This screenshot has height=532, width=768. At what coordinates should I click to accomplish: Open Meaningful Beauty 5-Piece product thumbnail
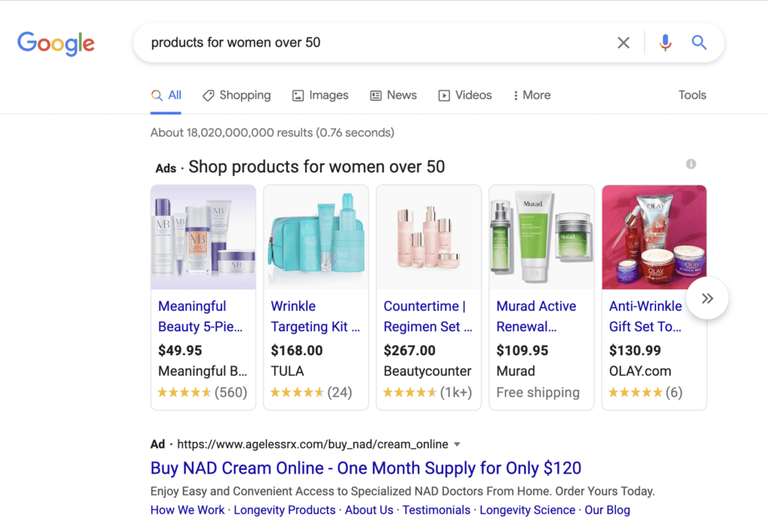[203, 237]
